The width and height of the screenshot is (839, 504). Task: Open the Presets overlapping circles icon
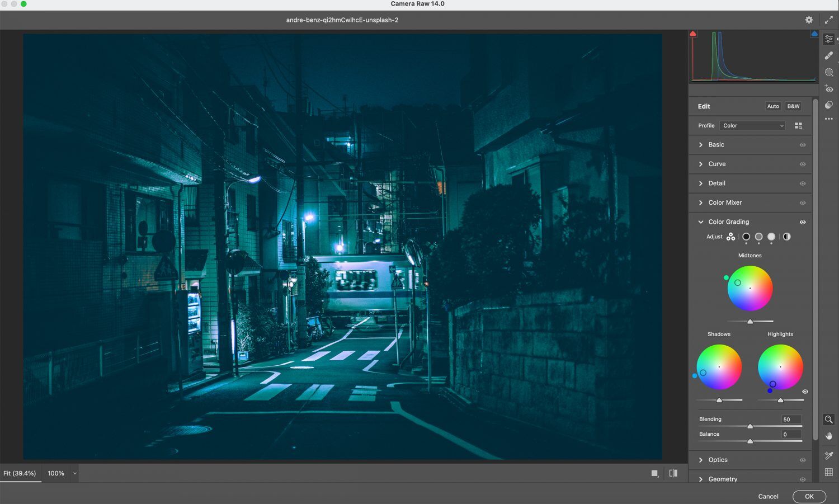pos(829,105)
